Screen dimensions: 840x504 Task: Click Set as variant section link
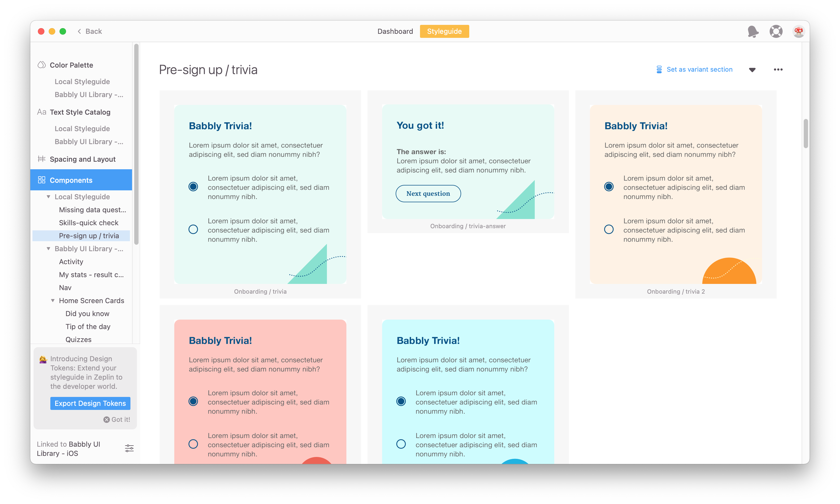[699, 69]
